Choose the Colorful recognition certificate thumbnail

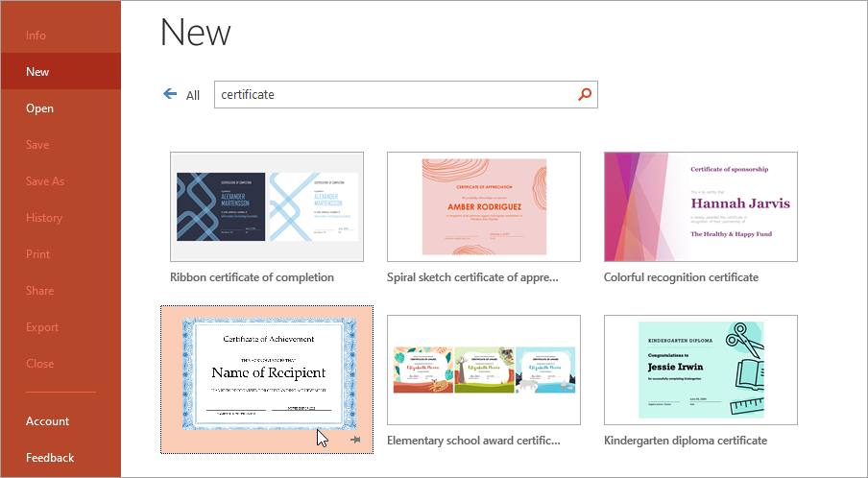click(x=700, y=206)
